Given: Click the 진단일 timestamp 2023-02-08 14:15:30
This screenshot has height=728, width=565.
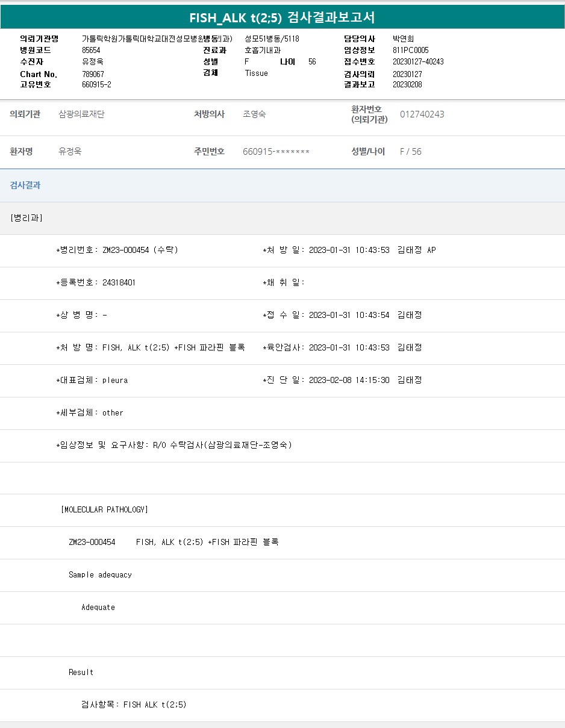Looking at the screenshot, I should (x=349, y=381).
